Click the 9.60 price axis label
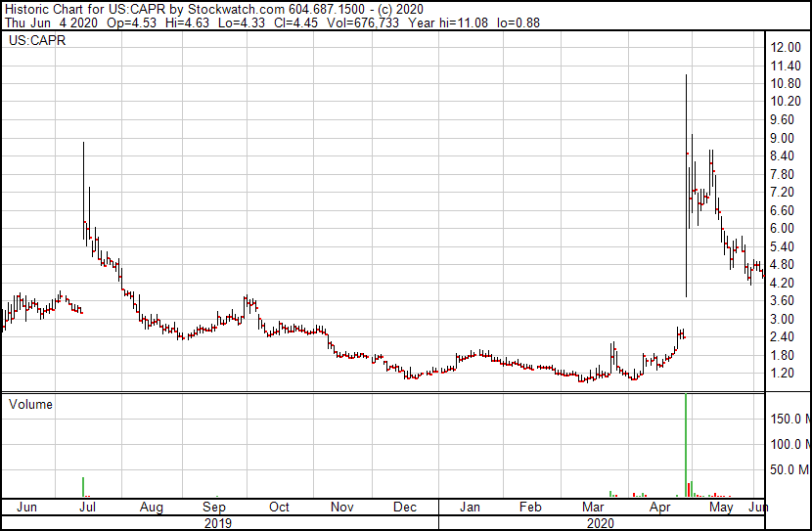This screenshot has height=531, width=812. [782, 119]
